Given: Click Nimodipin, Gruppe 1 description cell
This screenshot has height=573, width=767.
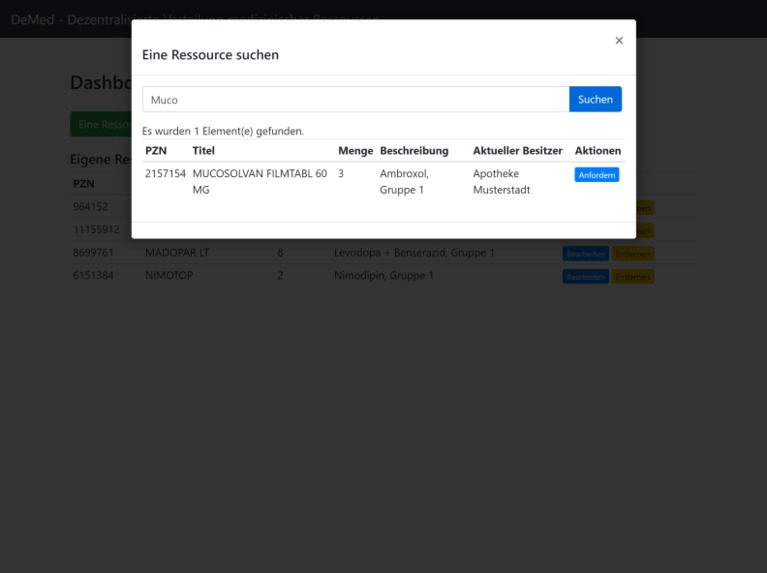Looking at the screenshot, I should (384, 275).
